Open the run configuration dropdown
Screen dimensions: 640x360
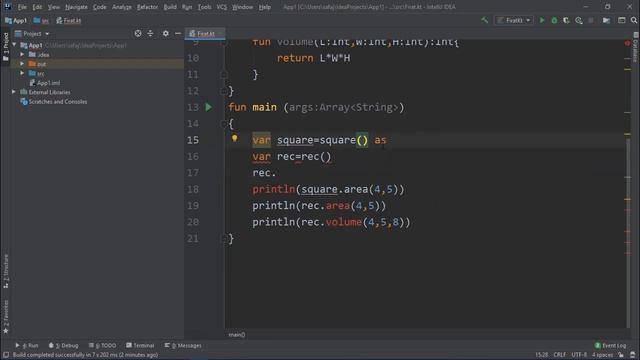pos(514,20)
